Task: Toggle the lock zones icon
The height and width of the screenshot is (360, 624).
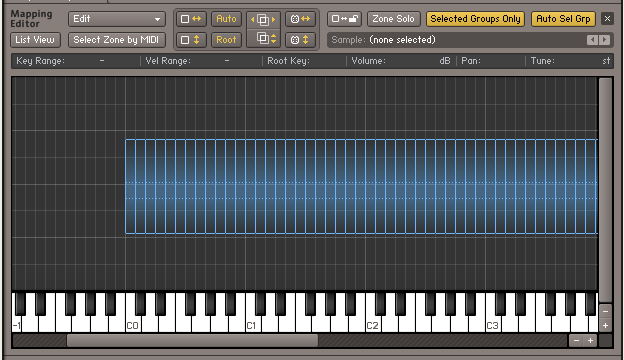Action: point(345,19)
